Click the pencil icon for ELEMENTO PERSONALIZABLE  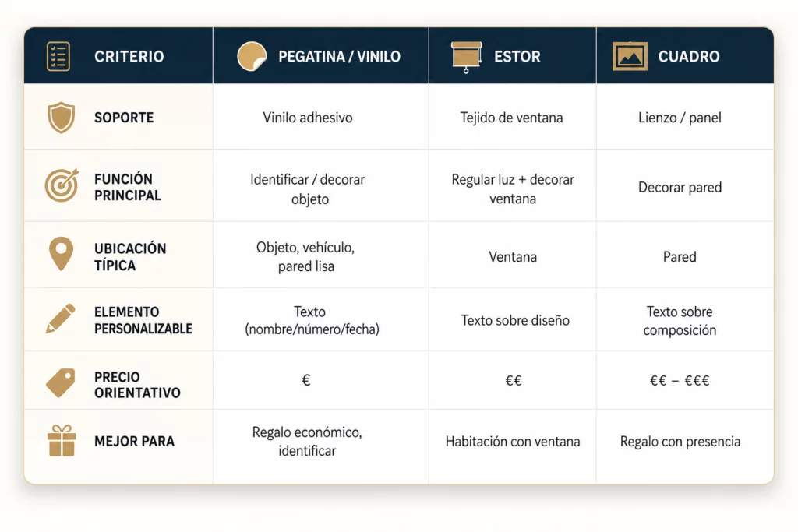point(61,319)
